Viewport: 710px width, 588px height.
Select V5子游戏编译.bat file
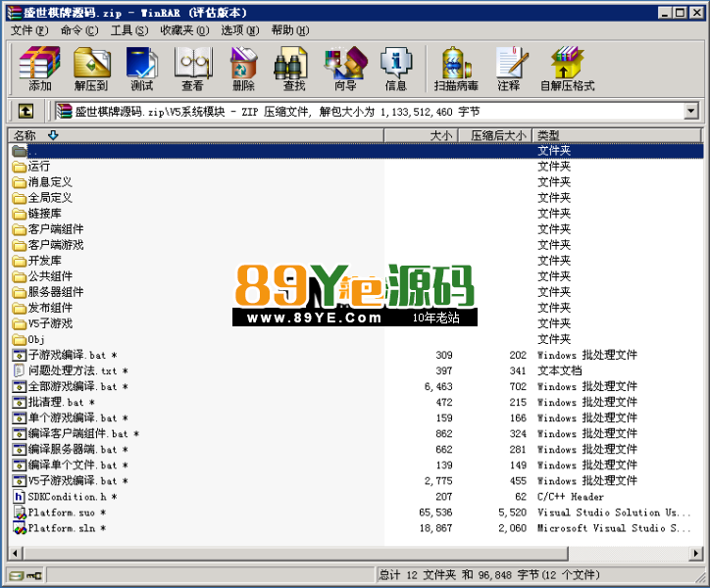71,481
